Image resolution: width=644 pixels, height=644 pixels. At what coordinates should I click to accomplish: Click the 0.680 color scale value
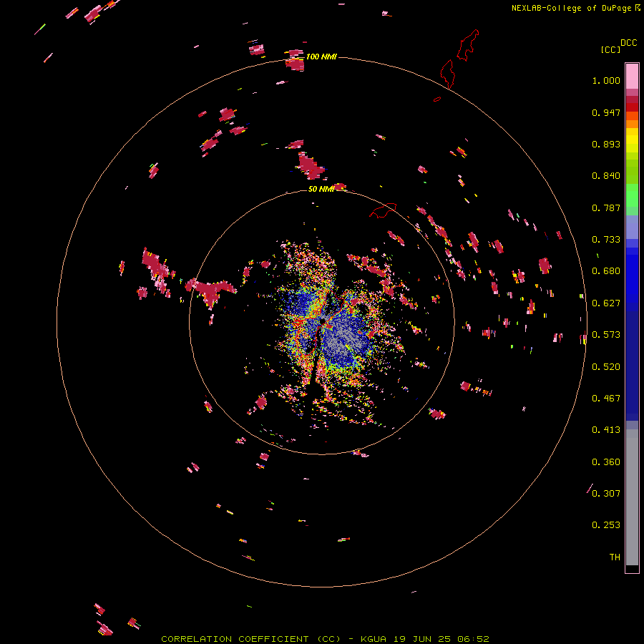click(x=606, y=271)
